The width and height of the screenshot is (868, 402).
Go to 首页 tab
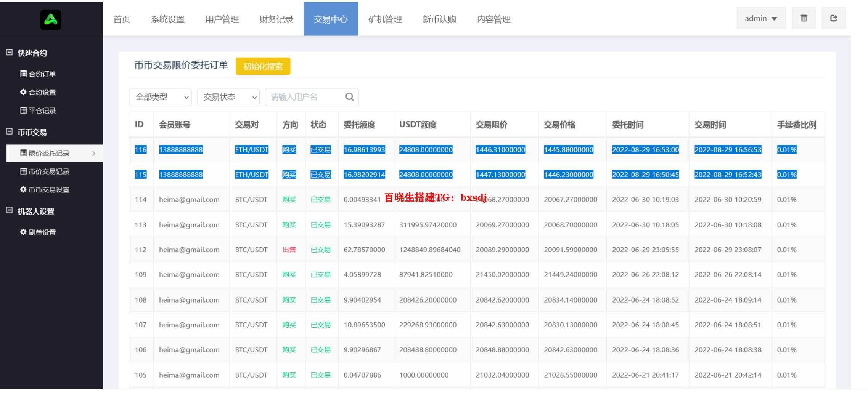[x=122, y=19]
